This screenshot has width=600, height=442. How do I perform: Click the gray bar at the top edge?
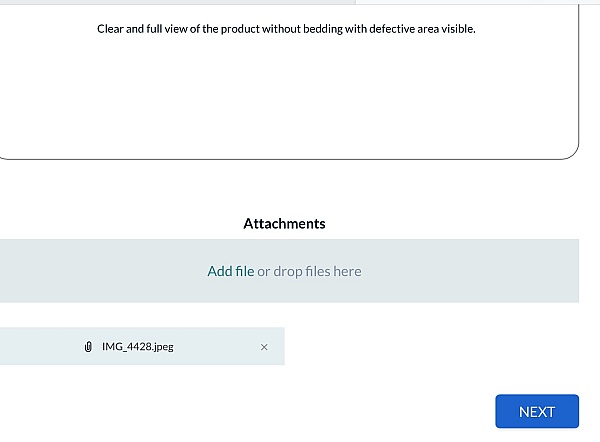pyautogui.click(x=178, y=2)
